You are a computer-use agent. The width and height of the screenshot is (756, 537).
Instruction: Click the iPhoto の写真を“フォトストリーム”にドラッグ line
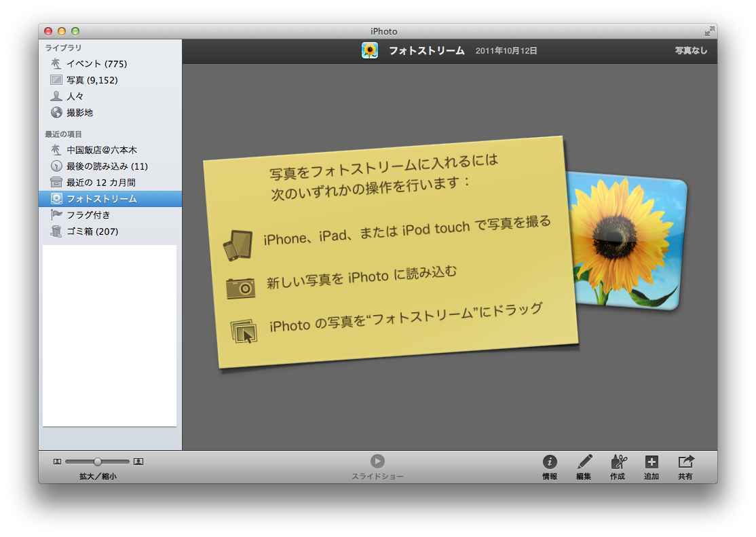pos(406,318)
